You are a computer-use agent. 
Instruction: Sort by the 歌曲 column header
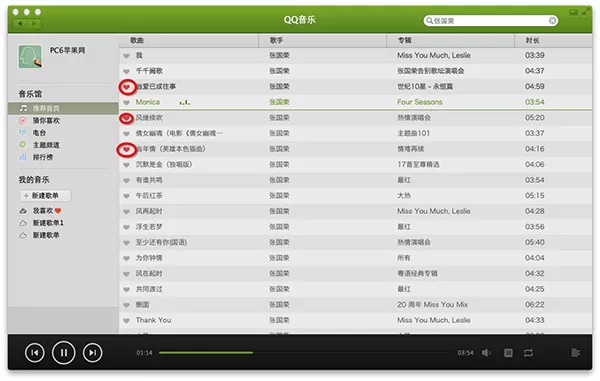(x=189, y=41)
